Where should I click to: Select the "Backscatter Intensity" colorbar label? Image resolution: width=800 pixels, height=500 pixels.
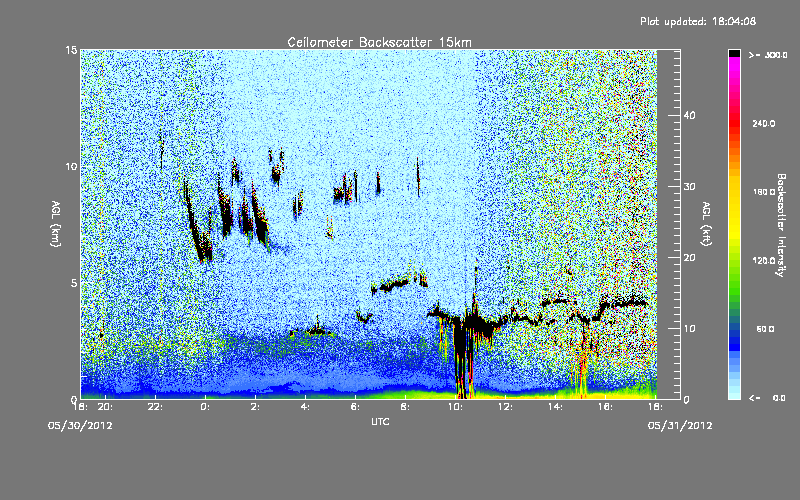781,225
